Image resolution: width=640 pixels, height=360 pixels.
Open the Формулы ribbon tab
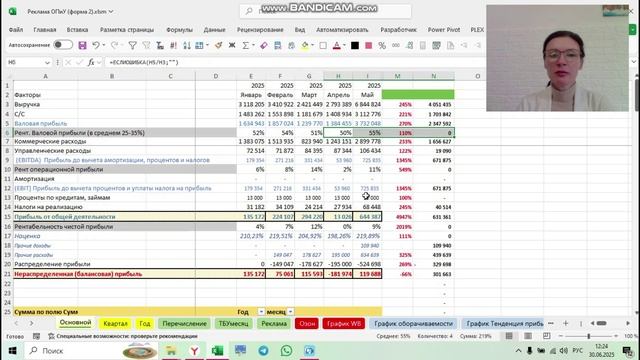click(x=179, y=30)
